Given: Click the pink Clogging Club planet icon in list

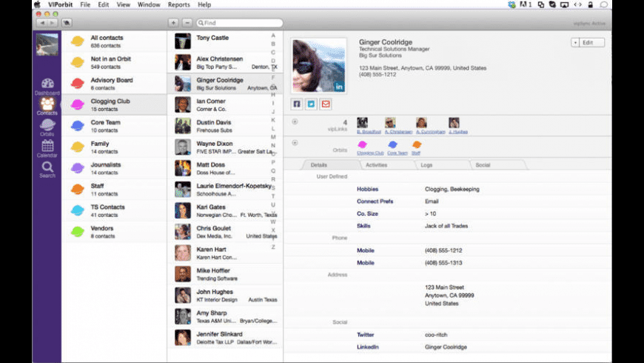Looking at the screenshot, I should pyautogui.click(x=77, y=104).
